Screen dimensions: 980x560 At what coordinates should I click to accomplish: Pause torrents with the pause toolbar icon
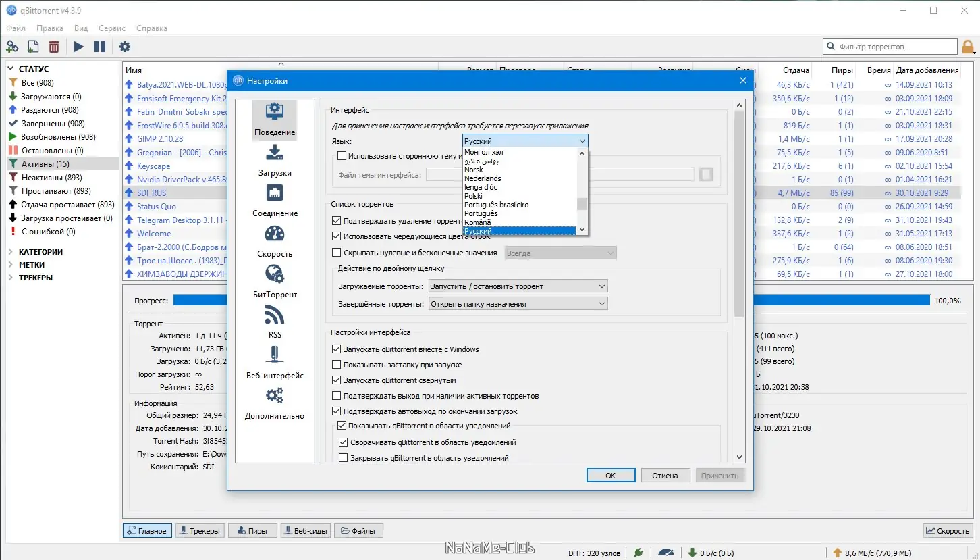[100, 47]
